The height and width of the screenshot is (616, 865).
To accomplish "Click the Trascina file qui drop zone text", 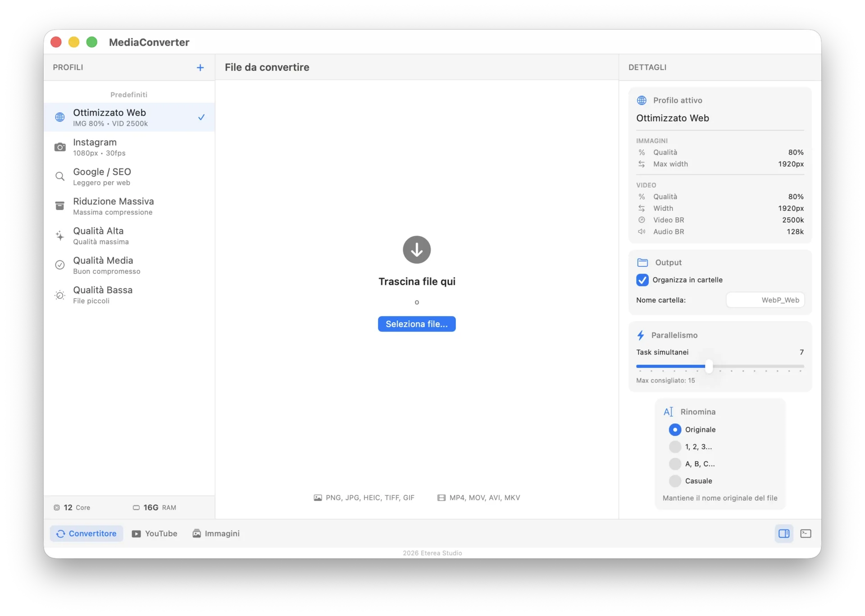I will (417, 282).
